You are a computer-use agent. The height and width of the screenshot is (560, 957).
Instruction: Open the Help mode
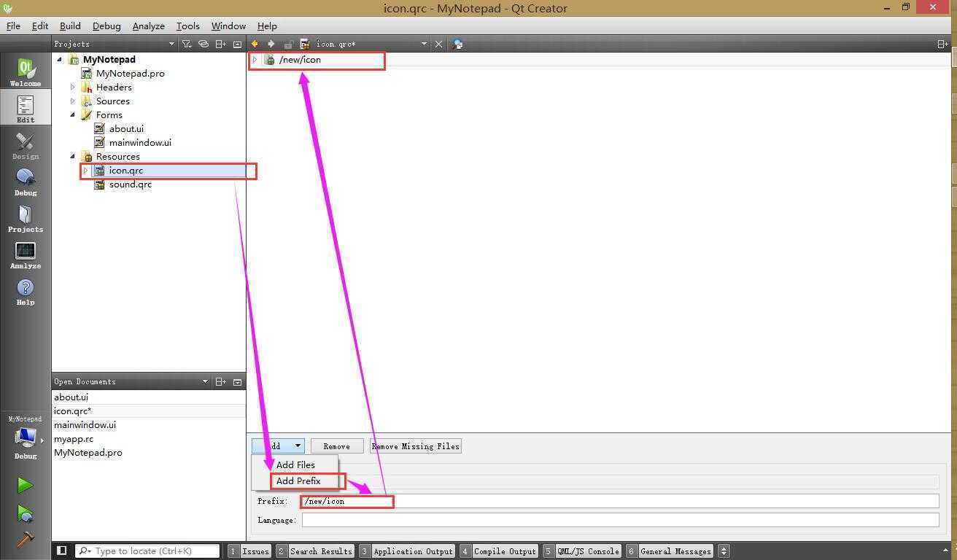26,291
